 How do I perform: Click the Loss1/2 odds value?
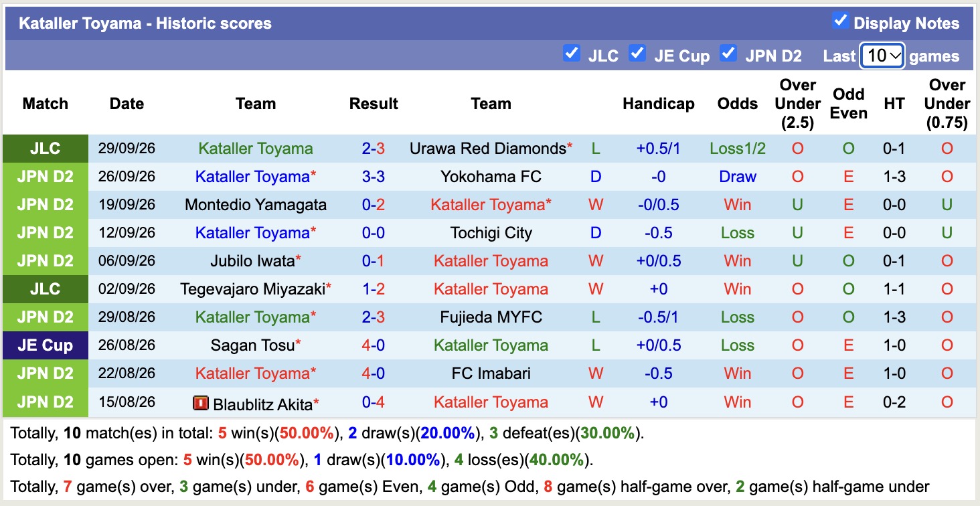point(737,149)
